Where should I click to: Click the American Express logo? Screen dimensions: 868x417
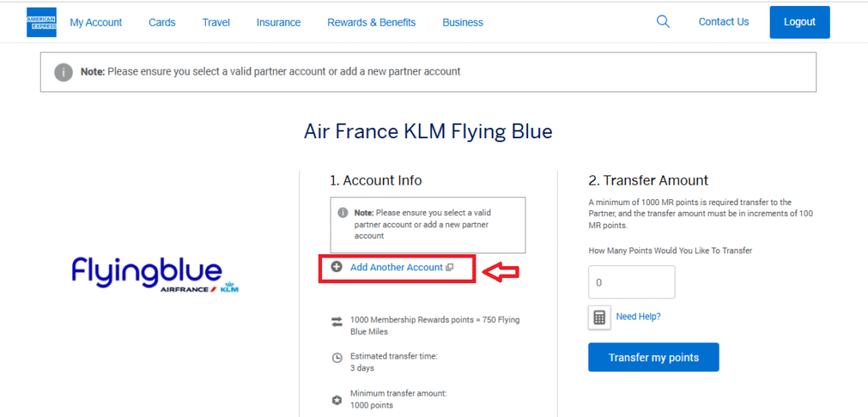click(42, 22)
